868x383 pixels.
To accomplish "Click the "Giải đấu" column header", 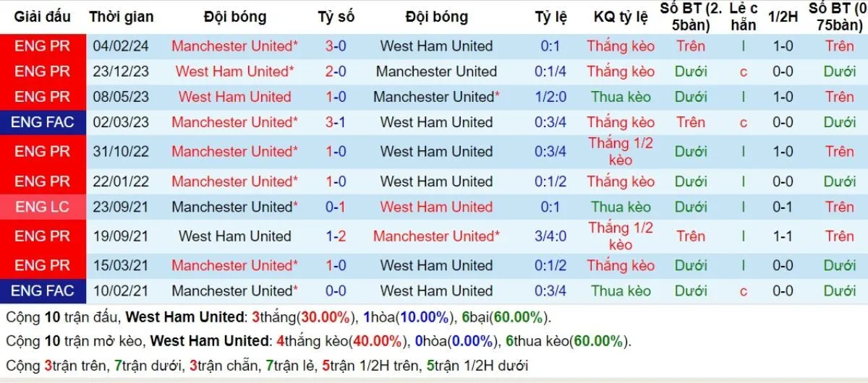I will pos(43,17).
